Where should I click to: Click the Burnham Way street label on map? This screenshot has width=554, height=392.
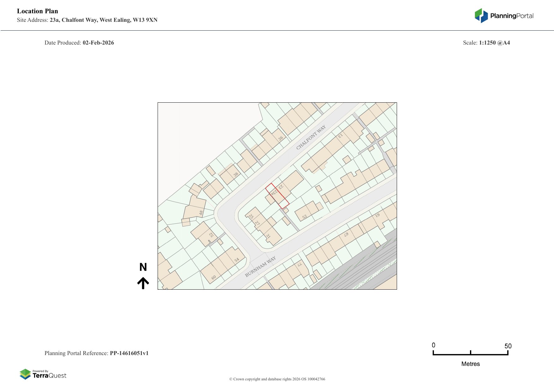(x=260, y=267)
